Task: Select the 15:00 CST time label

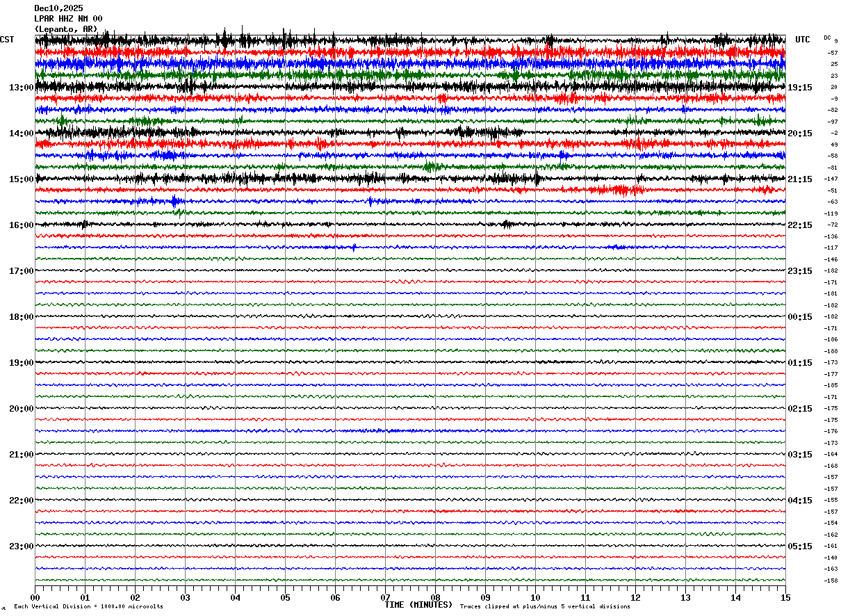Action: [x=22, y=179]
